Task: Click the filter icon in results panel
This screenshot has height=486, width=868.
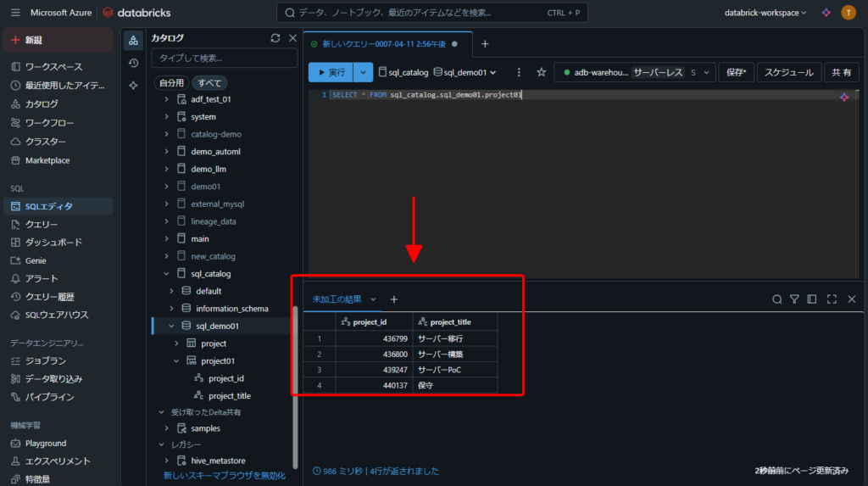Action: [794, 299]
